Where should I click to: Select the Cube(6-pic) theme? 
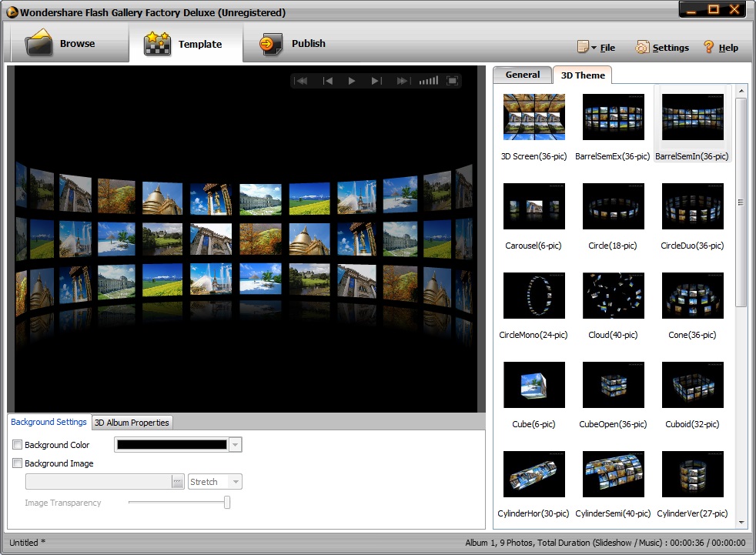tap(534, 385)
